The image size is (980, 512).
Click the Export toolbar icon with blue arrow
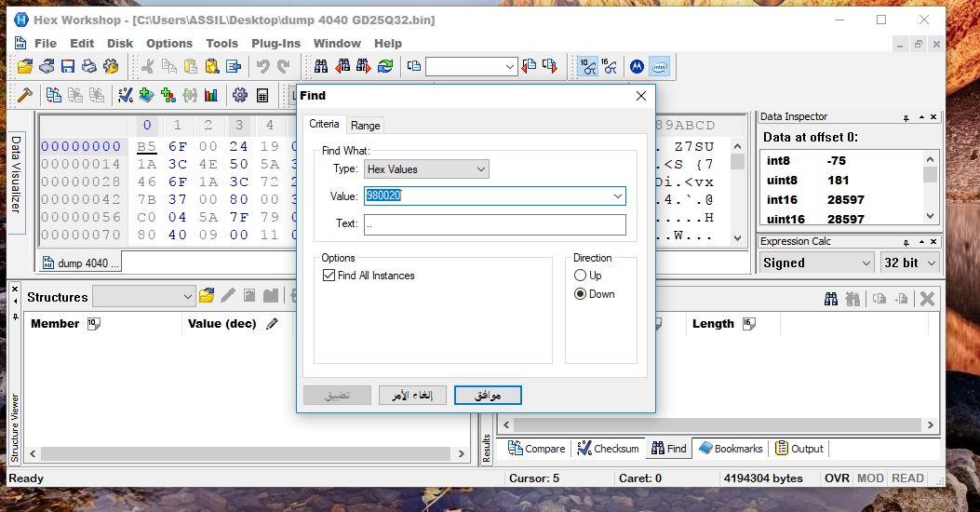234,66
